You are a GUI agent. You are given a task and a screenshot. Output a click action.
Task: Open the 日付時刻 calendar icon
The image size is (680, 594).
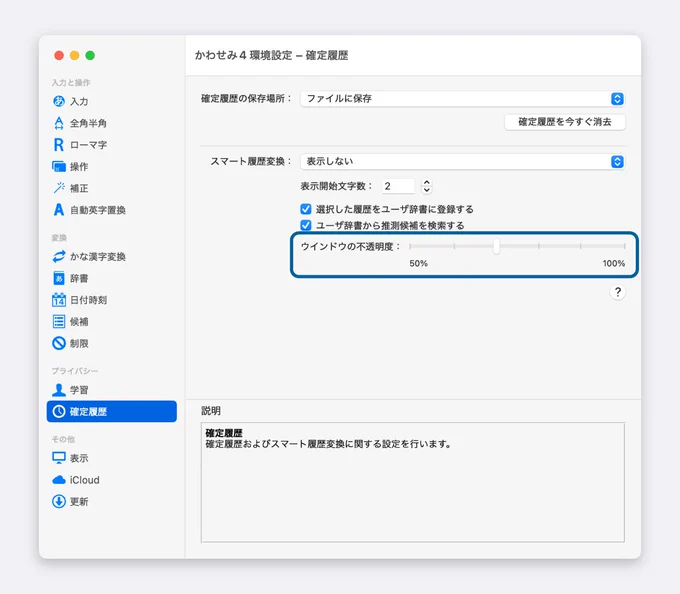tap(59, 300)
